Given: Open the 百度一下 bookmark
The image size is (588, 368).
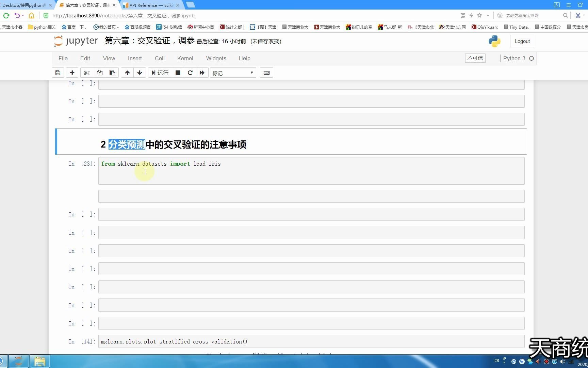Looking at the screenshot, I should (74, 27).
